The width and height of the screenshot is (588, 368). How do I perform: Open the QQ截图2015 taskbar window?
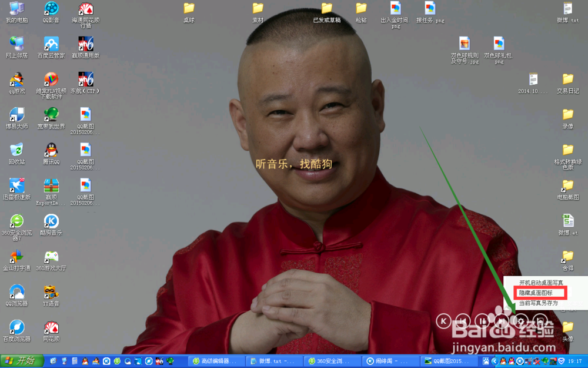pos(447,360)
